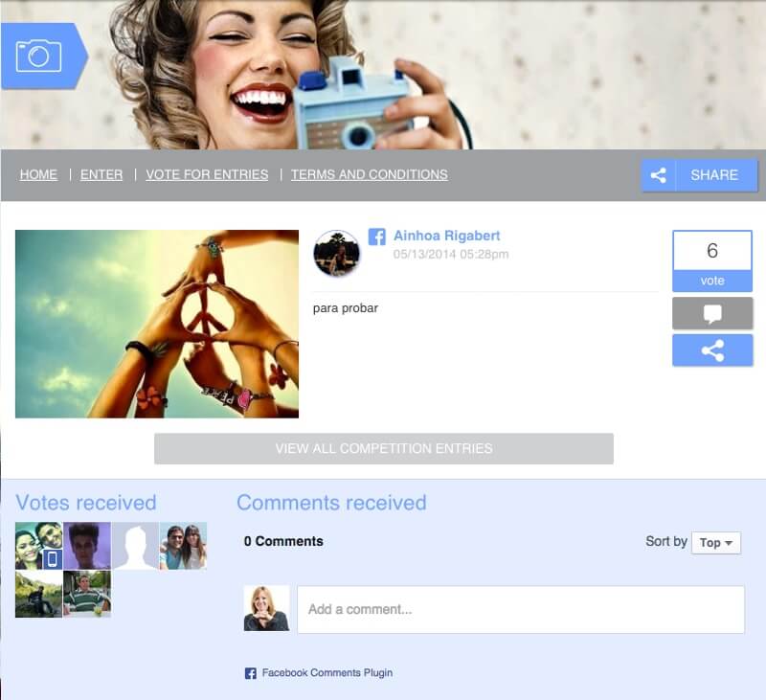Open the voter avatar showing a couple with sunglasses
This screenshot has width=766, height=700.
183,546
